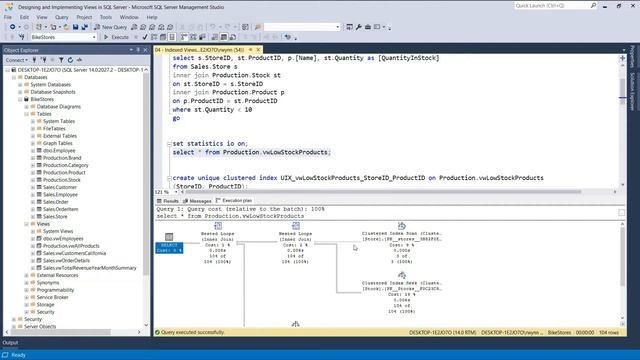This screenshot has width=640, height=360.
Task: Click the first Nested Loops plan operator
Action: pos(218,243)
